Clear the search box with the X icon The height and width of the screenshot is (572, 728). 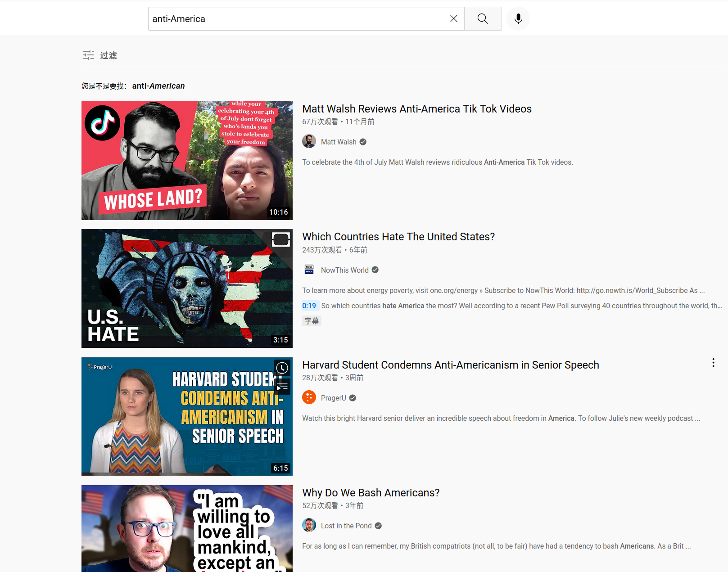pyautogui.click(x=454, y=18)
